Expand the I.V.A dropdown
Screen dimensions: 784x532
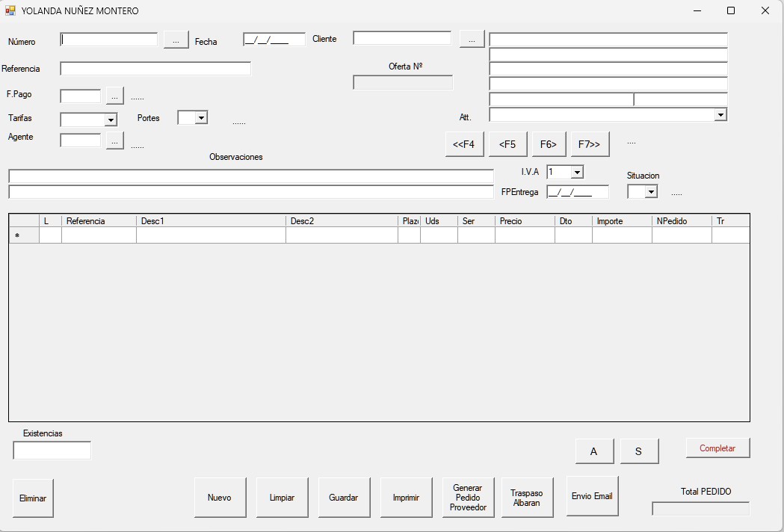tap(576, 173)
